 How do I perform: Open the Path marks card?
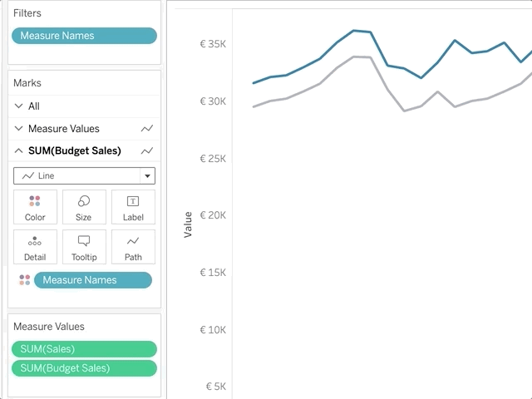pyautogui.click(x=133, y=247)
